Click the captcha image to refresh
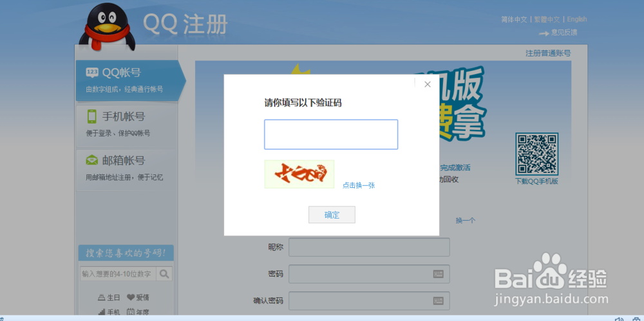Viewport: 644px width, 321px height. [x=299, y=174]
